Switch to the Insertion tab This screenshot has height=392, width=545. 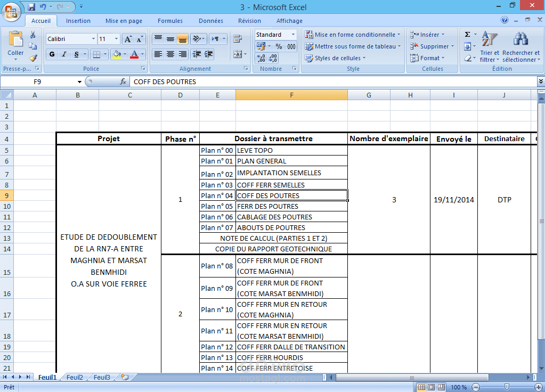click(78, 21)
